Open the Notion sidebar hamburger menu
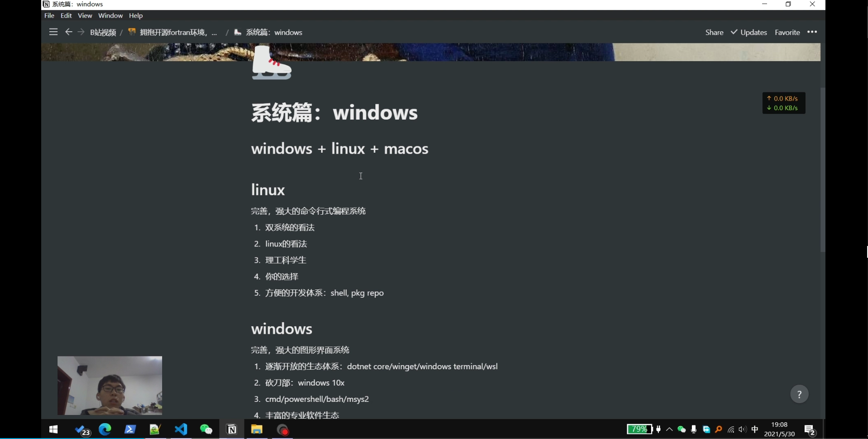The width and height of the screenshot is (868, 439). click(x=53, y=32)
